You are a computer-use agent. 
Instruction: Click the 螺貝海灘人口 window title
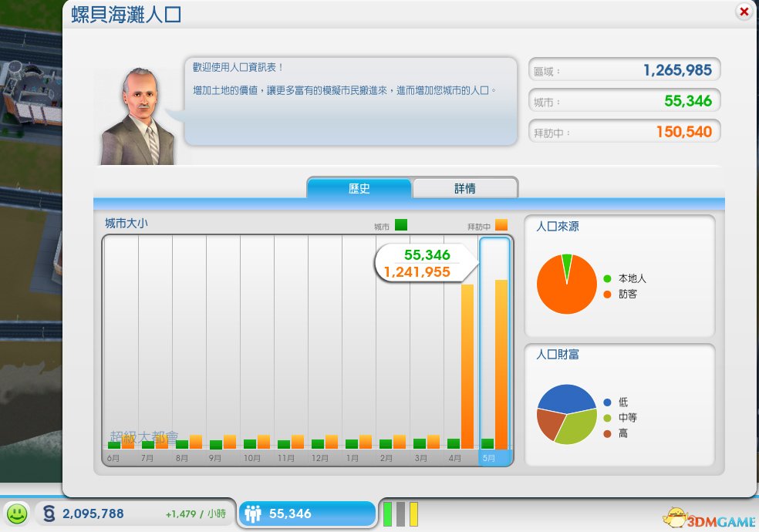pyautogui.click(x=126, y=15)
